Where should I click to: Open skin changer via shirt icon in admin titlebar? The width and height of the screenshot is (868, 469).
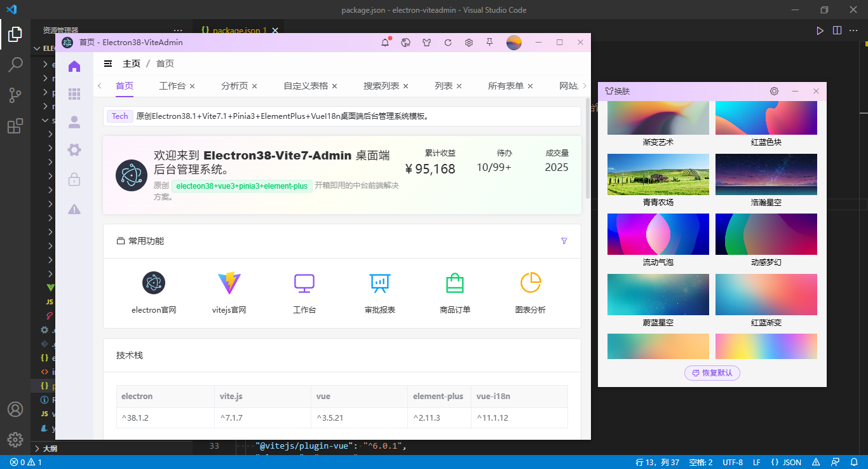click(x=427, y=43)
